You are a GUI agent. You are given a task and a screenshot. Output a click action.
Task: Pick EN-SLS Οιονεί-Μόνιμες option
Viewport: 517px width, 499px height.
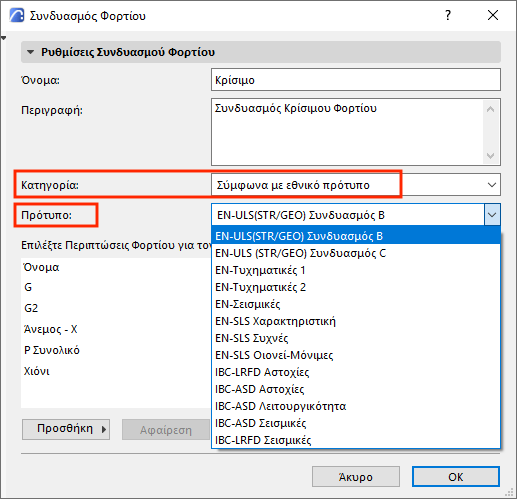pos(356,355)
